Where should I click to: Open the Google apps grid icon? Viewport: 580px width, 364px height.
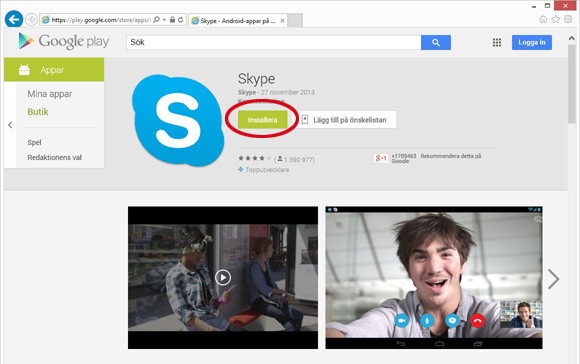click(497, 43)
